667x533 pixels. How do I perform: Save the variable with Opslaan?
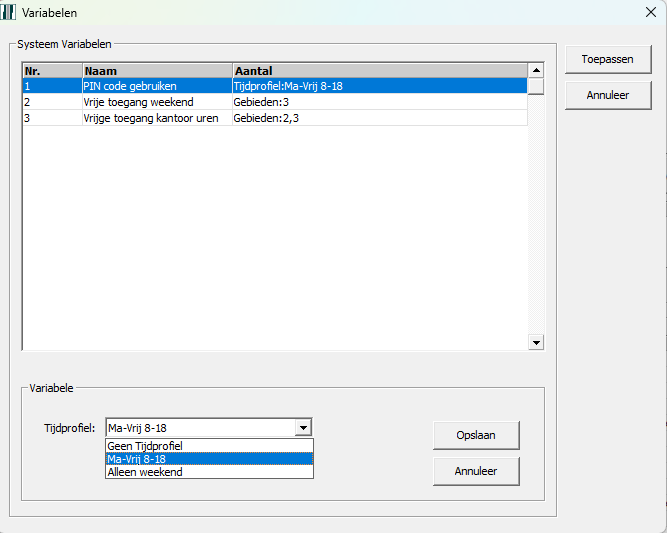(477, 436)
